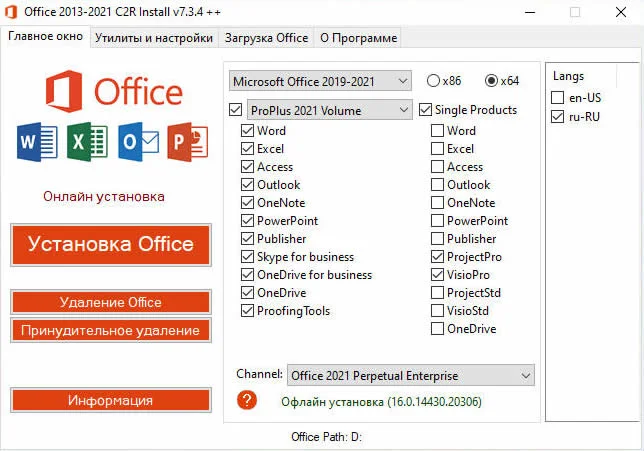Check Outlook under Single Products

pyautogui.click(x=437, y=185)
